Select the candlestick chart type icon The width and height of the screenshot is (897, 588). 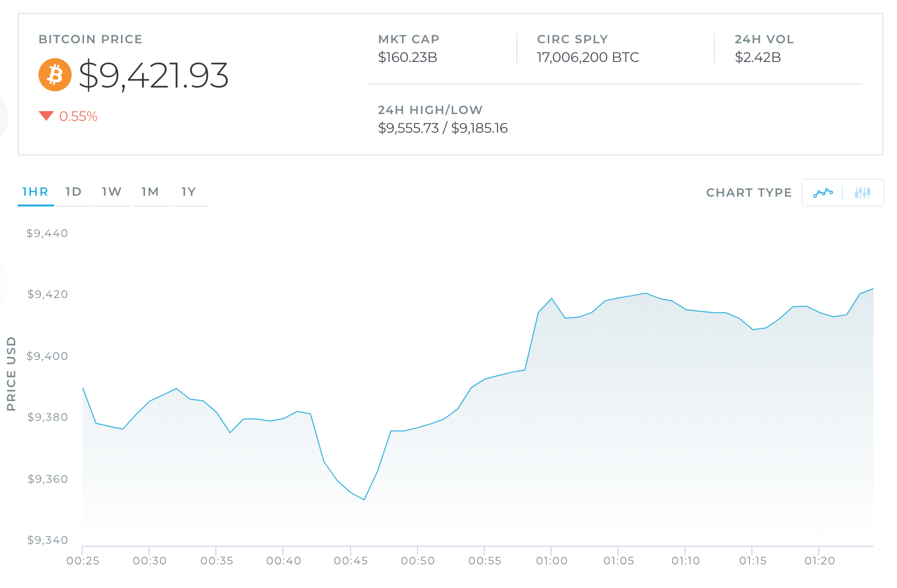click(x=863, y=193)
